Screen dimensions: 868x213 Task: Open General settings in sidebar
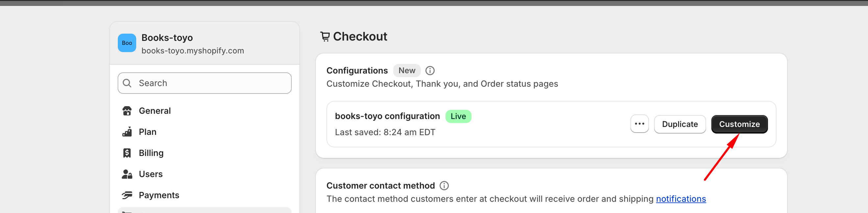click(204, 111)
